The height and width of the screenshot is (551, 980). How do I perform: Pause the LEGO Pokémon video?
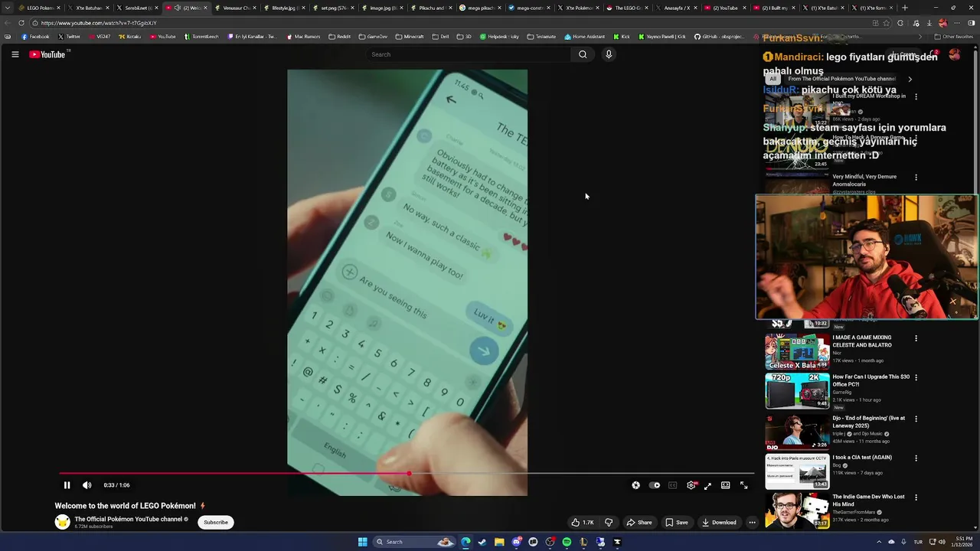[67, 485]
